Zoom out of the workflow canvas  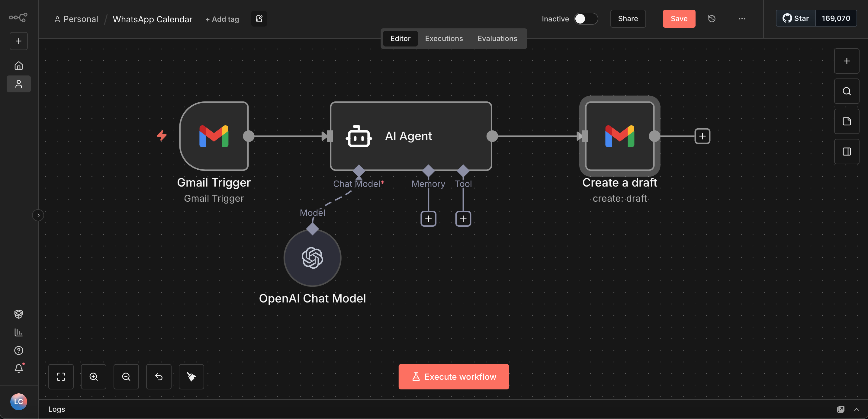[x=126, y=376]
